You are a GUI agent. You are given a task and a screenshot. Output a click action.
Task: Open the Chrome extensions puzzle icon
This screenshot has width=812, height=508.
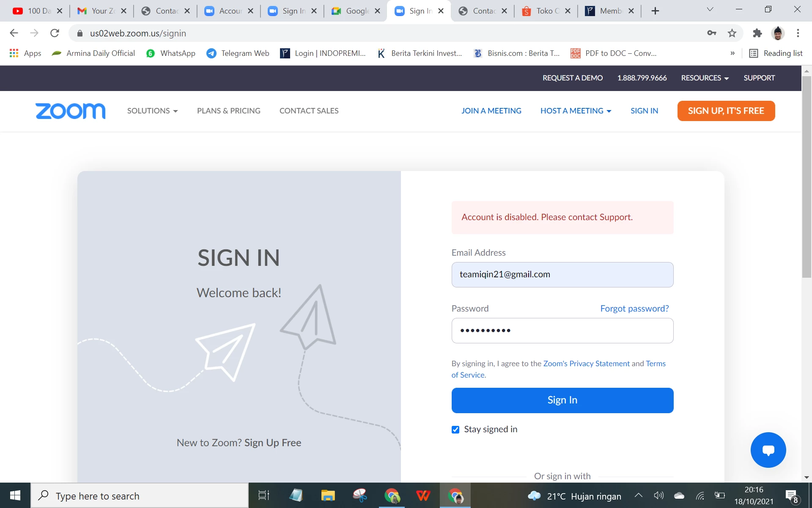757,33
